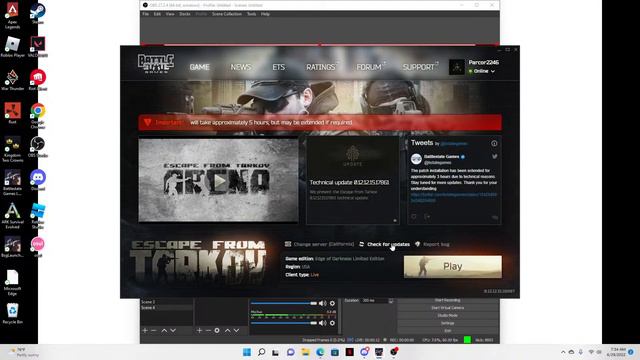640x360 pixels.
Task: Add a new source with the plus icon
Action: click(x=199, y=330)
